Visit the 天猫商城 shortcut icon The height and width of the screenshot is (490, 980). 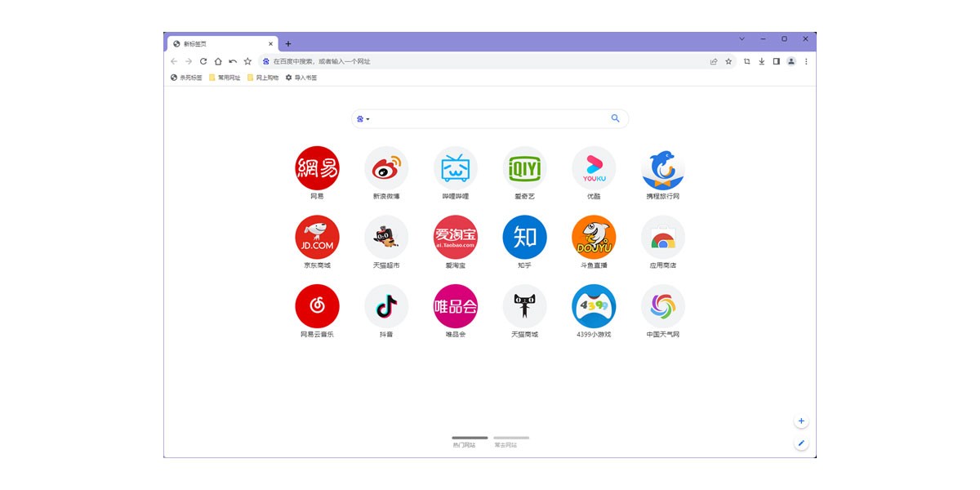[524, 306]
